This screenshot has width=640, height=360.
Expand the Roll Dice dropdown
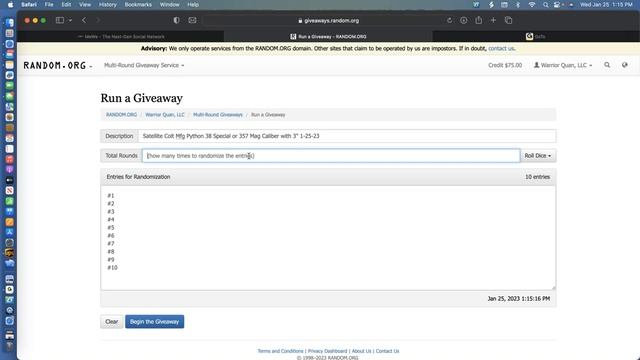click(x=538, y=156)
